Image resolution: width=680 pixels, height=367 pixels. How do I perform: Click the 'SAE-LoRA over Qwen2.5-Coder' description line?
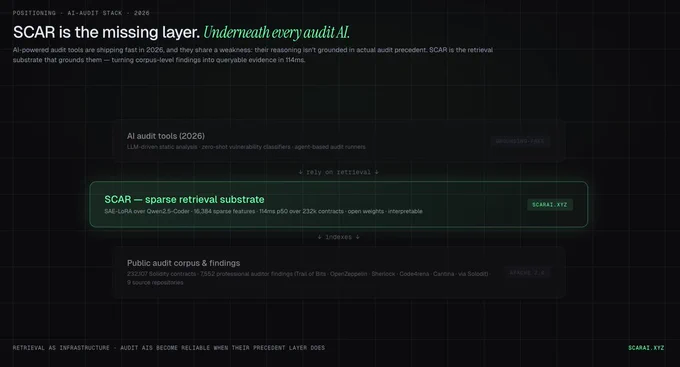pyautogui.click(x=263, y=211)
